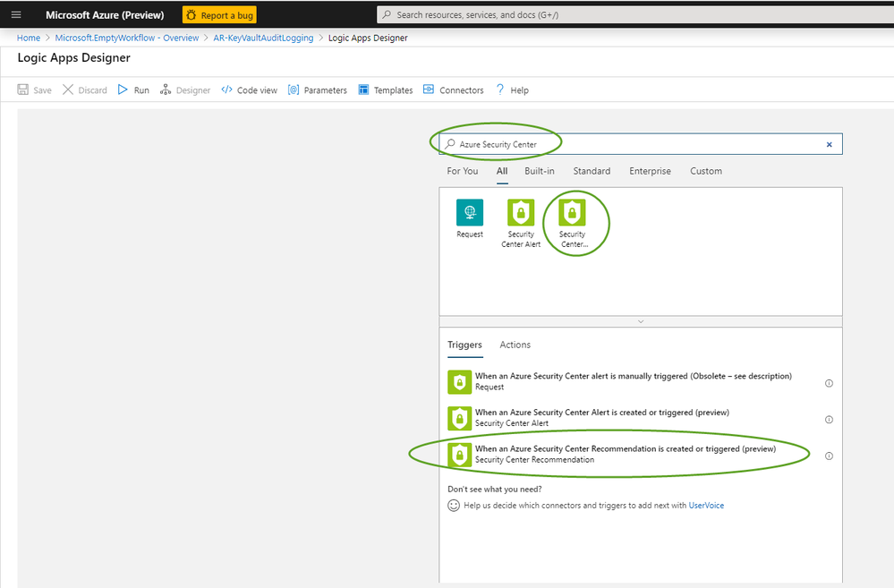Click the Help question mark icon
894x588 pixels.
tap(500, 89)
